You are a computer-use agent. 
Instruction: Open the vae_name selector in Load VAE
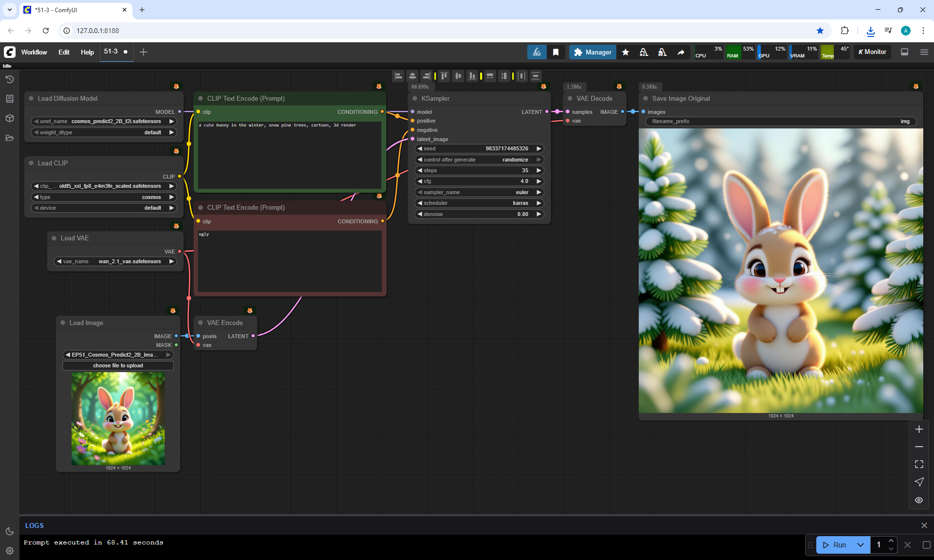point(115,261)
